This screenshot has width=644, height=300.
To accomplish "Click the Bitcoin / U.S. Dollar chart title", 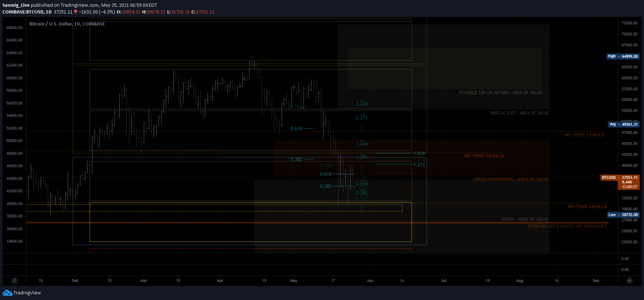I will click(67, 24).
